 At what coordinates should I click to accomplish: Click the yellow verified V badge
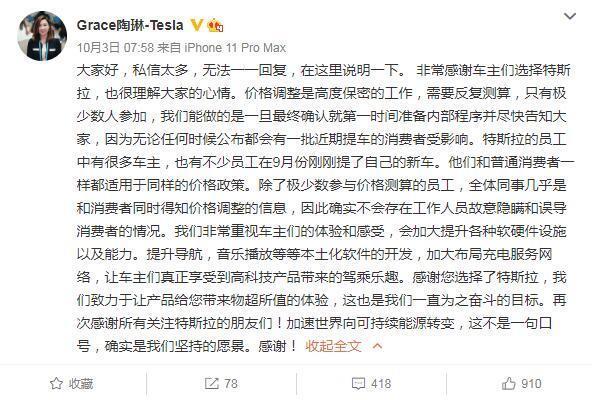pyautogui.click(x=196, y=25)
